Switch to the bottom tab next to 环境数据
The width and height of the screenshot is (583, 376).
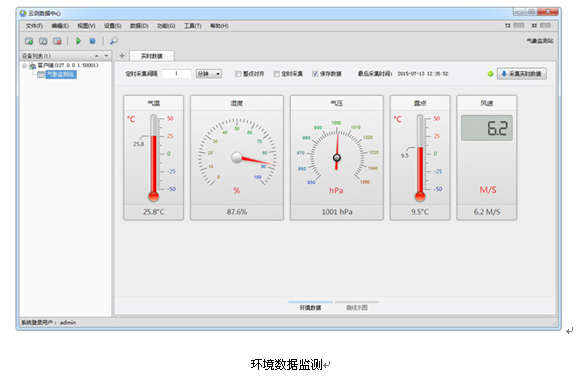[x=357, y=307]
